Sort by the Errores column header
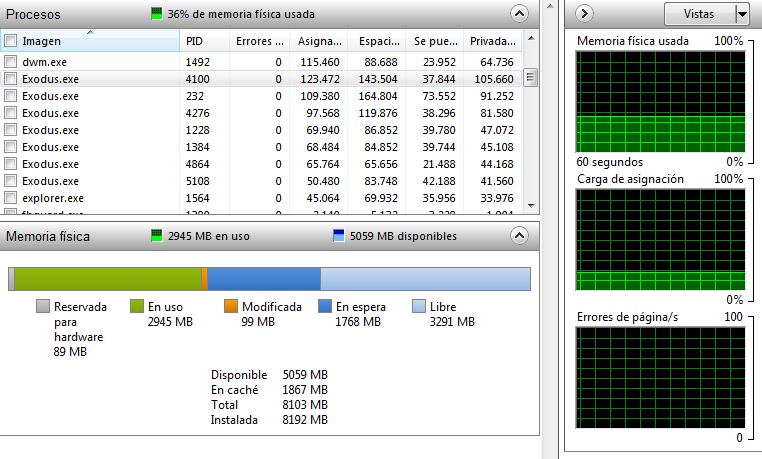 coord(258,41)
